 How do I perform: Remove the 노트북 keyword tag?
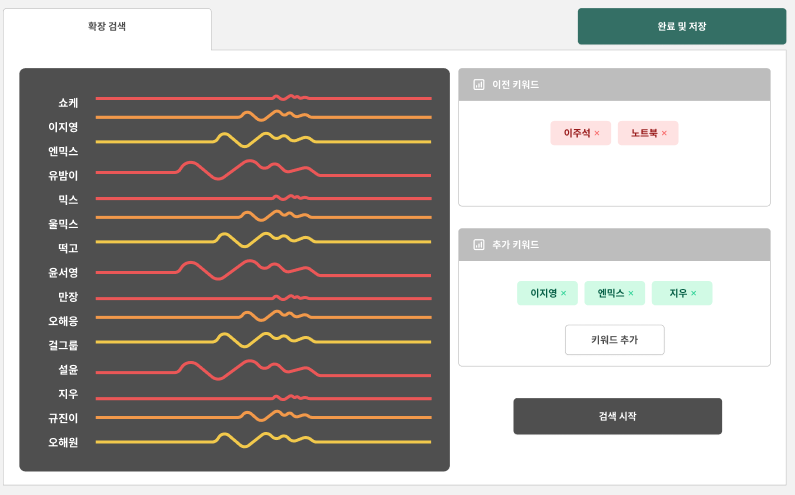(x=664, y=133)
